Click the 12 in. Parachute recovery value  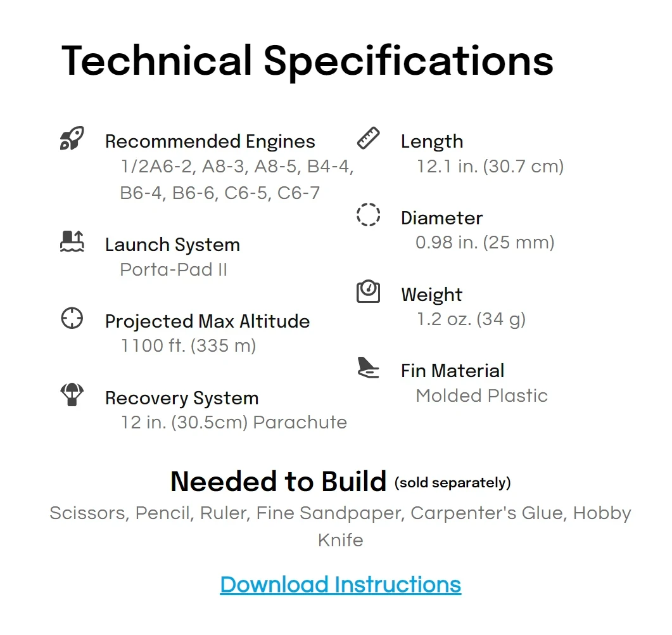[234, 422]
